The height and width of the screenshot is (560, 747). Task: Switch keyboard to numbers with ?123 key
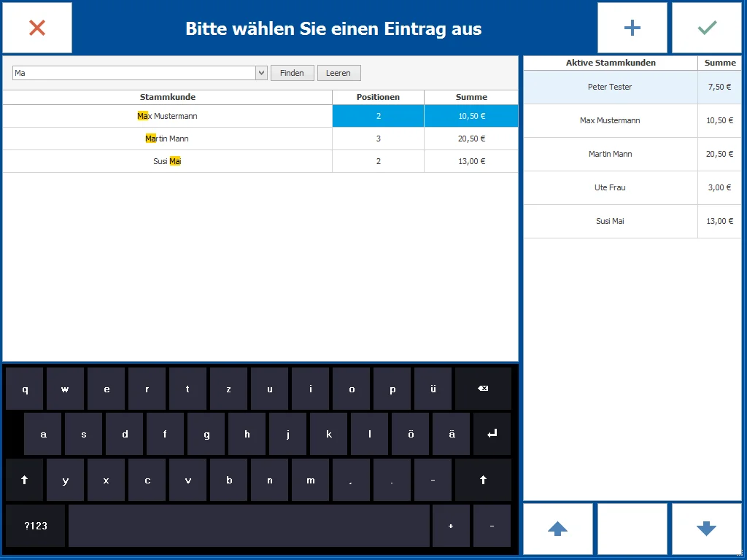click(x=34, y=526)
